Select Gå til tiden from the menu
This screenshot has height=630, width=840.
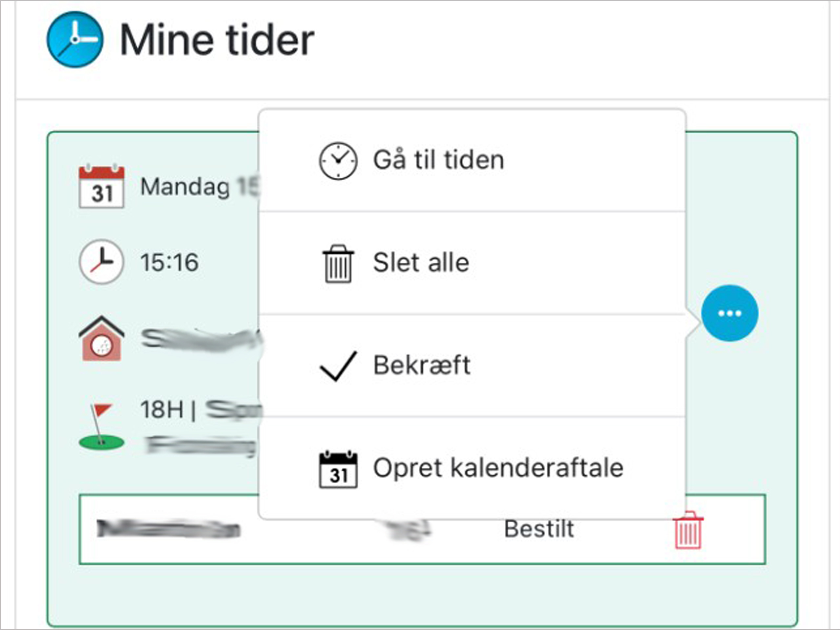439,160
